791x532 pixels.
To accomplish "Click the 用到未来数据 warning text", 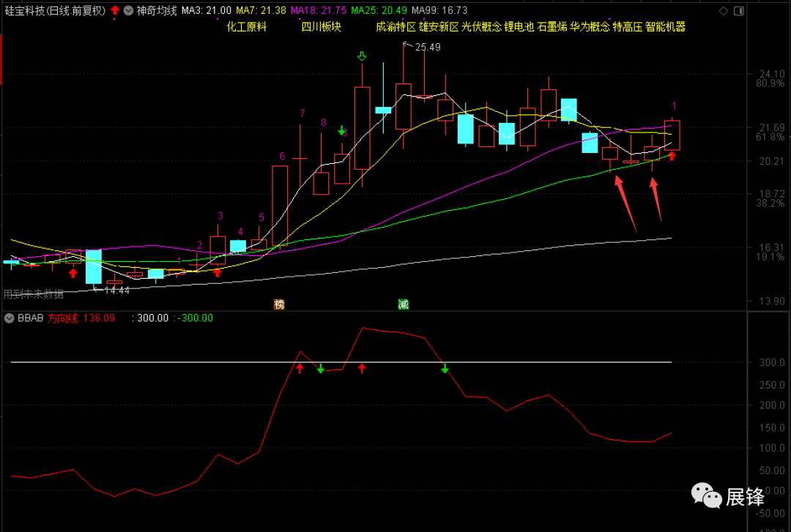I will tap(33, 294).
